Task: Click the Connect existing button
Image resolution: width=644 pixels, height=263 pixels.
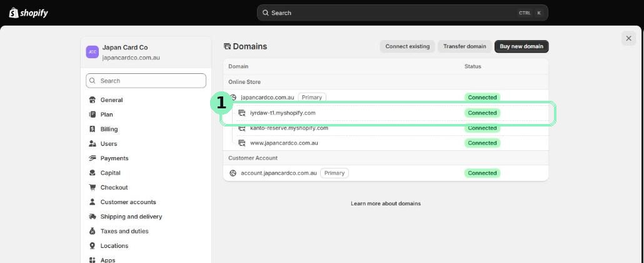Action: click(408, 46)
